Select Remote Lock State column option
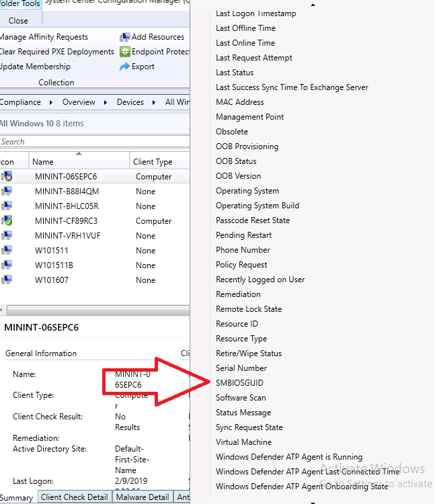Screen dimensions: 435x504 [249, 309]
